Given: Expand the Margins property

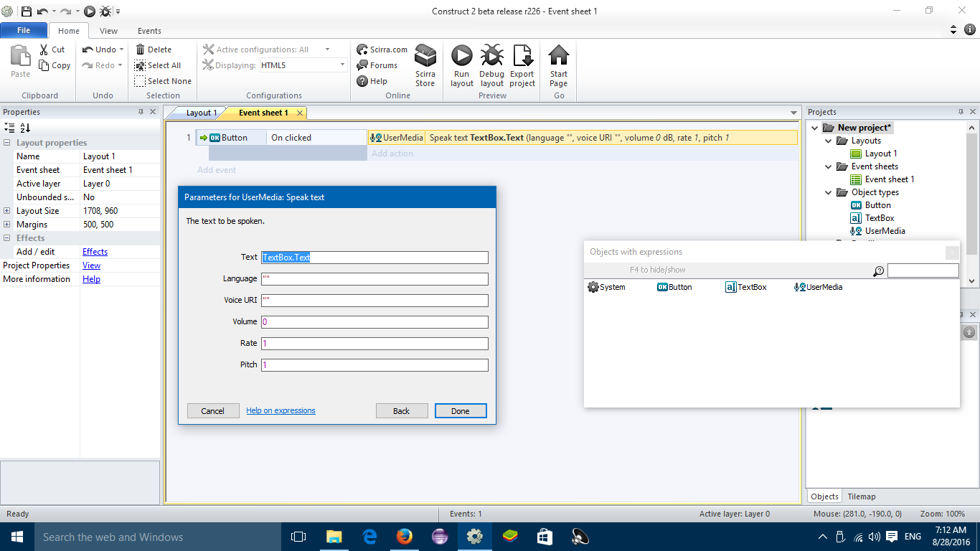Looking at the screenshot, I should (x=7, y=225).
